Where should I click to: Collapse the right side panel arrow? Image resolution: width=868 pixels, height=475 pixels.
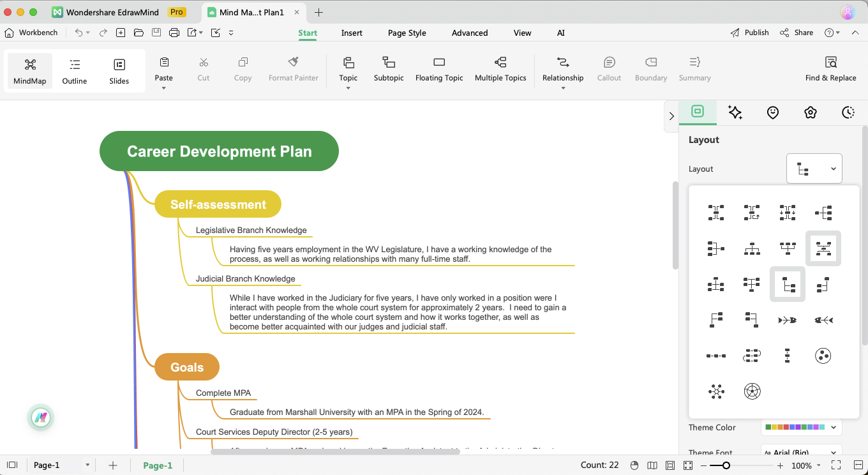(x=671, y=116)
